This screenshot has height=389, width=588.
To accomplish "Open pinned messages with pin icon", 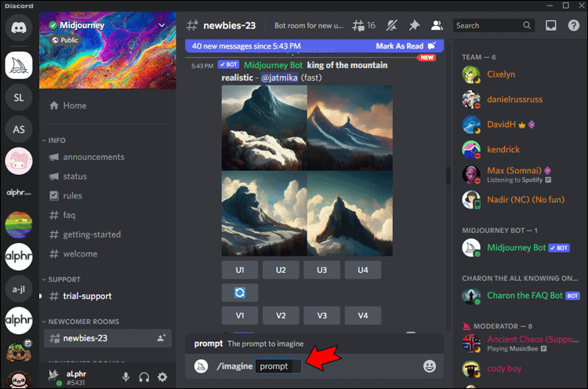I will [414, 26].
